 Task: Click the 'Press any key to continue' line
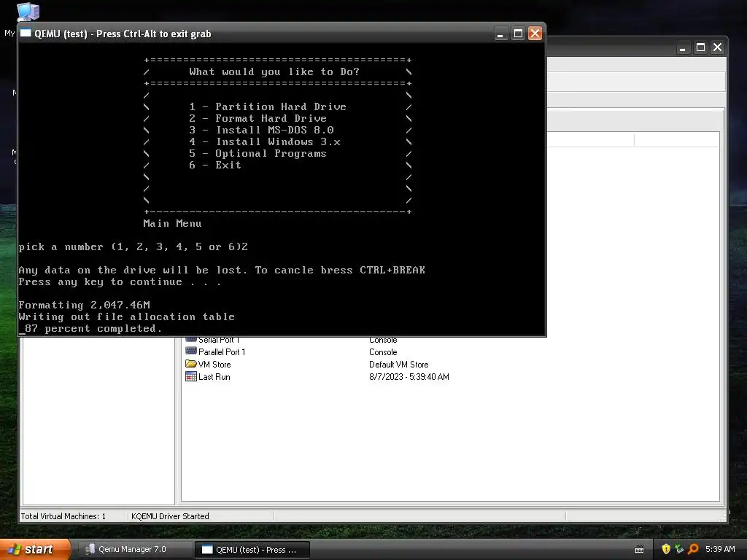point(120,282)
